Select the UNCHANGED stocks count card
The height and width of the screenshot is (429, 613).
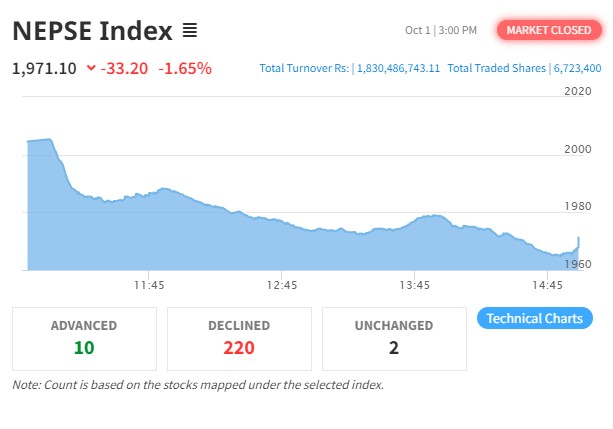(393, 337)
